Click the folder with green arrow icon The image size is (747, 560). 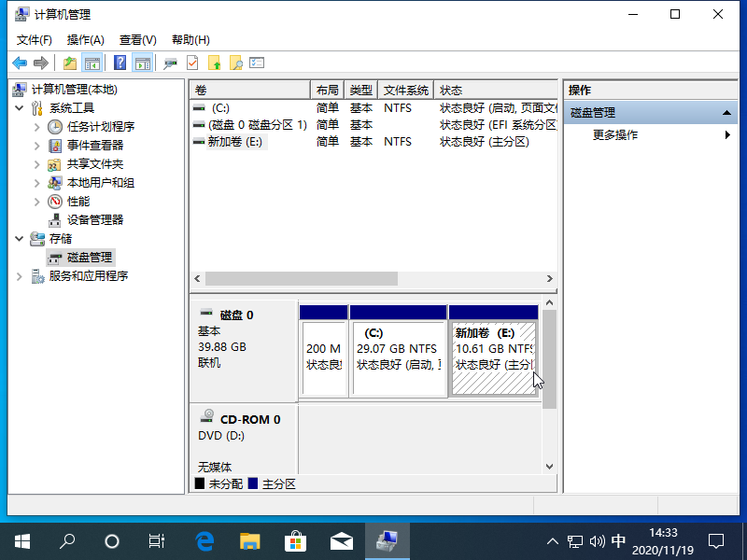(215, 63)
